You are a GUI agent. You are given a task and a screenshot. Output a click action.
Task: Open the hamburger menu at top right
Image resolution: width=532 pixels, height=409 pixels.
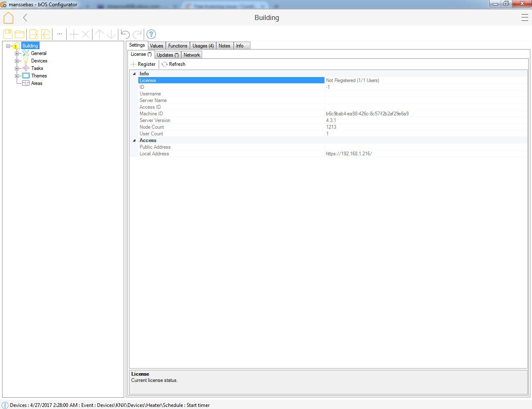(x=525, y=17)
